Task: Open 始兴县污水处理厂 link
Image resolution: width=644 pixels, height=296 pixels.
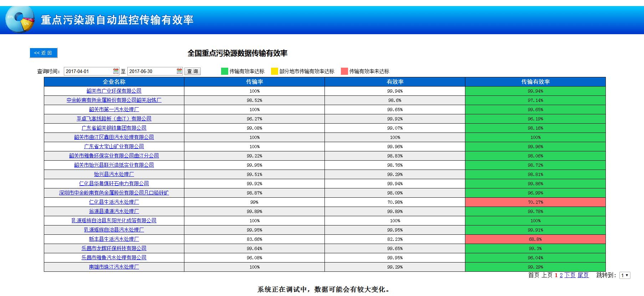Action: [x=114, y=174]
